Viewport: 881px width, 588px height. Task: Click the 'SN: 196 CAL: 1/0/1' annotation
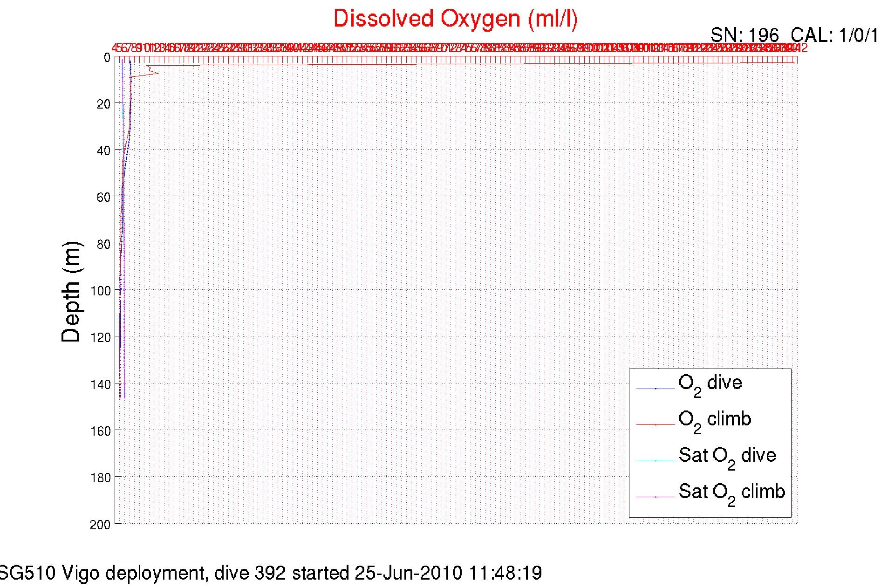pos(795,35)
